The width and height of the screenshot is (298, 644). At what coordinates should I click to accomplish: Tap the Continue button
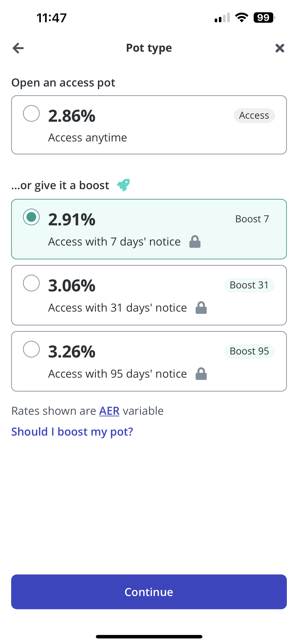point(149,592)
